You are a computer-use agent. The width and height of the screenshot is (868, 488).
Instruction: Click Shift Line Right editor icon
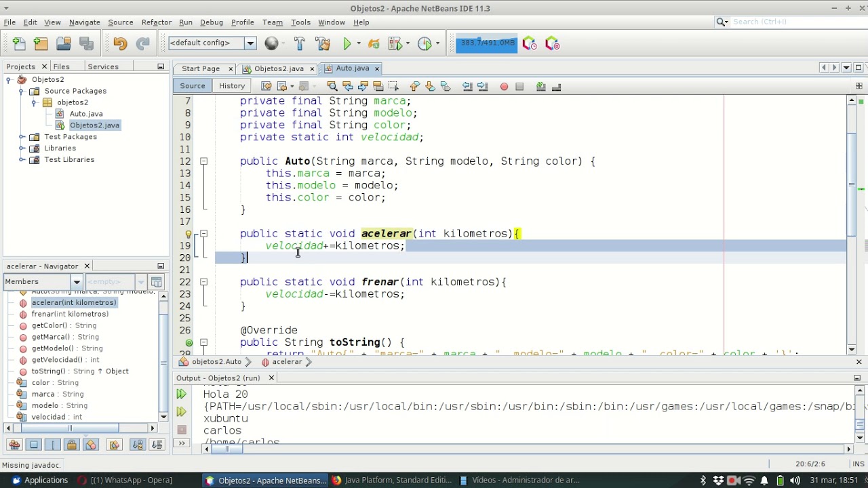(483, 86)
